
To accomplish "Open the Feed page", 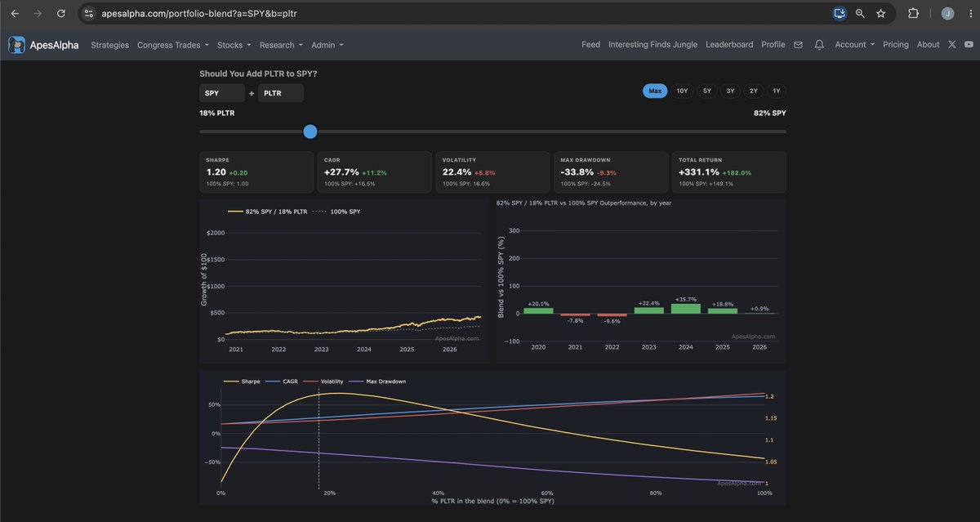I will (590, 45).
